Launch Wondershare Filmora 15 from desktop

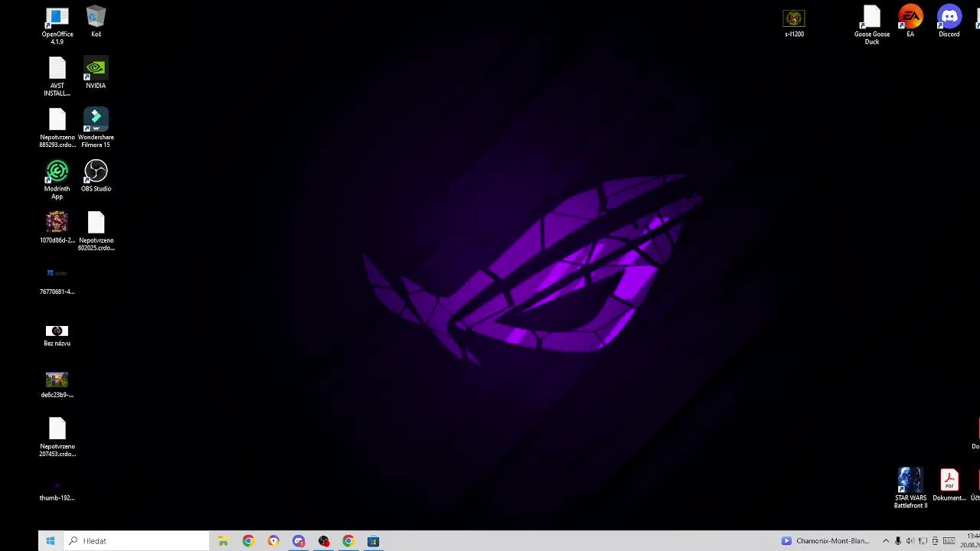click(96, 128)
